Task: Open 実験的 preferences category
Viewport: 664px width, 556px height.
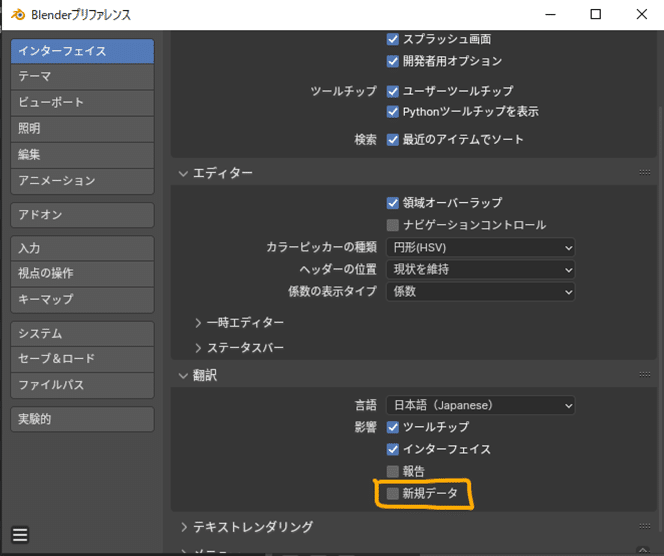Action: (83, 419)
